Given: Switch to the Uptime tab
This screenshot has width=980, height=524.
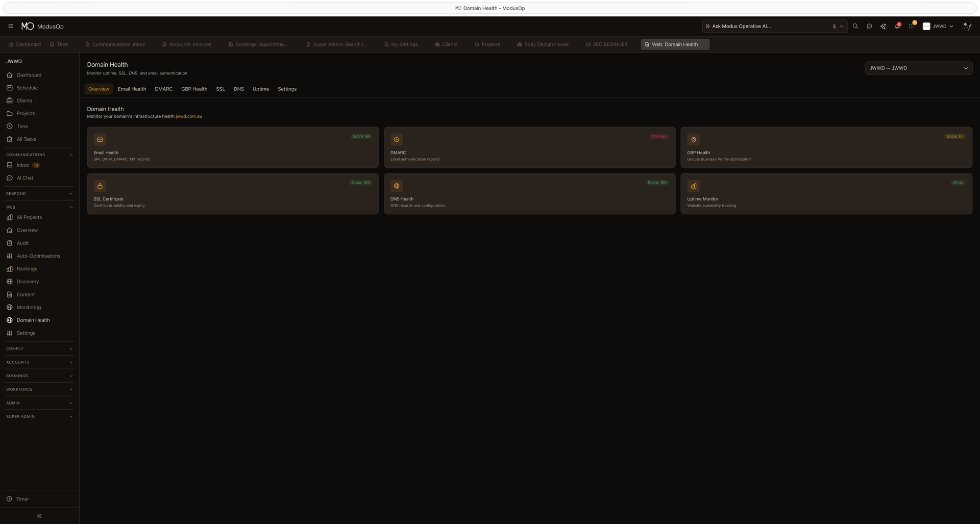Looking at the screenshot, I should [x=260, y=89].
